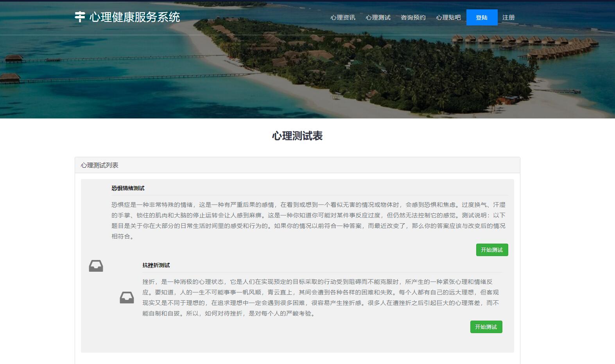The image size is (615, 364).
Task: Open the 心理健康服务系统 home title link
Action: click(x=134, y=17)
